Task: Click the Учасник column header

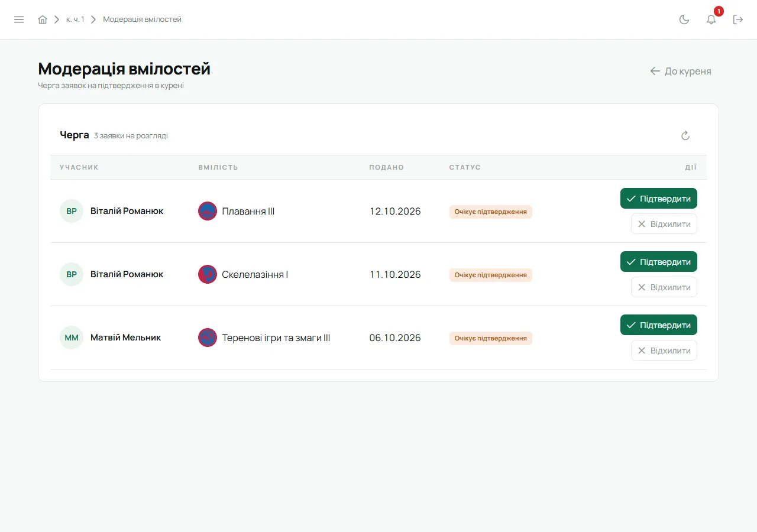Action: point(79,167)
